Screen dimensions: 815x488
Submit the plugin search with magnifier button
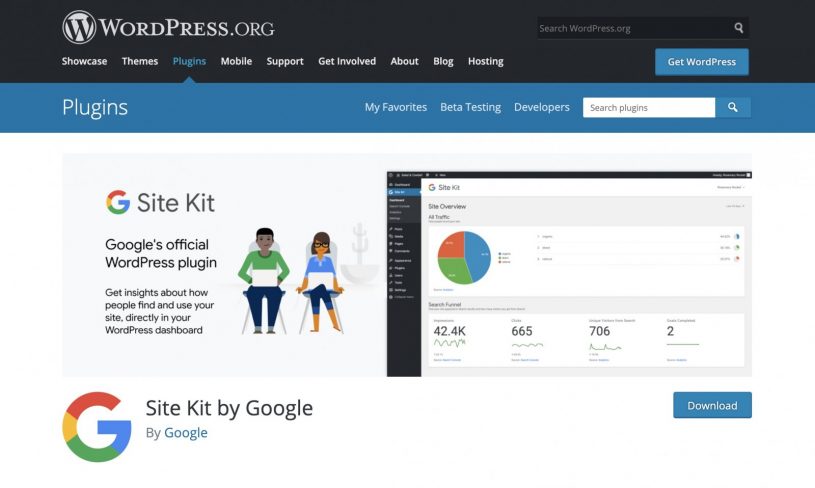[x=733, y=108]
